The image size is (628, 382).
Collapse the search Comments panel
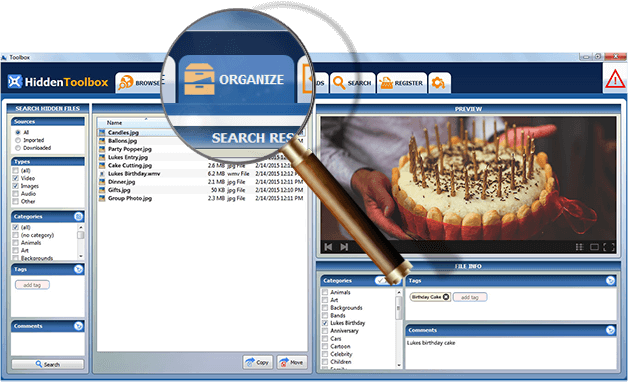(x=78, y=326)
